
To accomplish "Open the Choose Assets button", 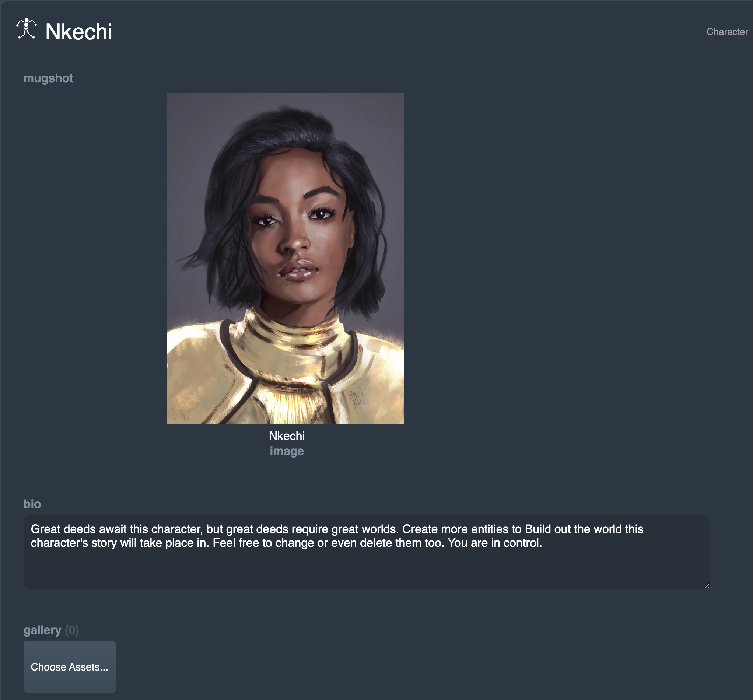I will [x=70, y=667].
